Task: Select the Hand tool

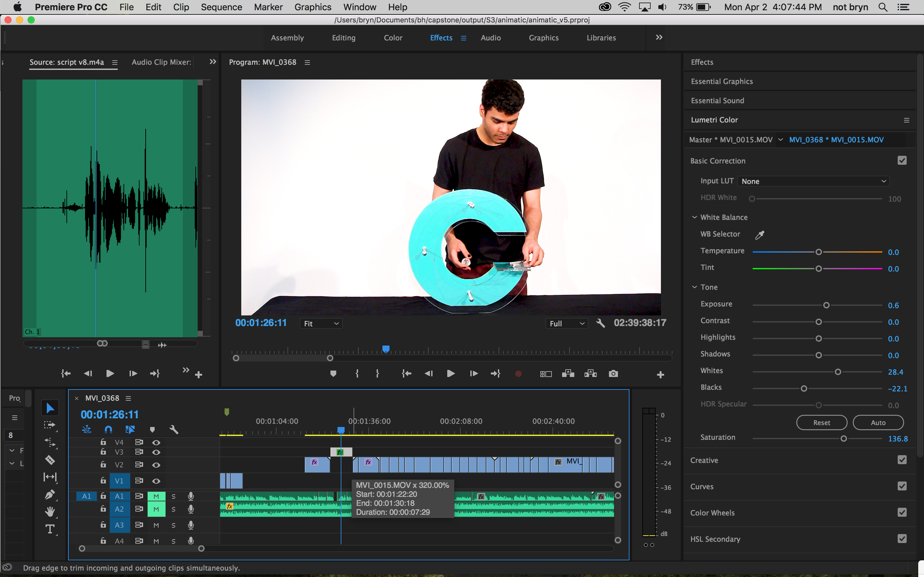Action: [50, 512]
